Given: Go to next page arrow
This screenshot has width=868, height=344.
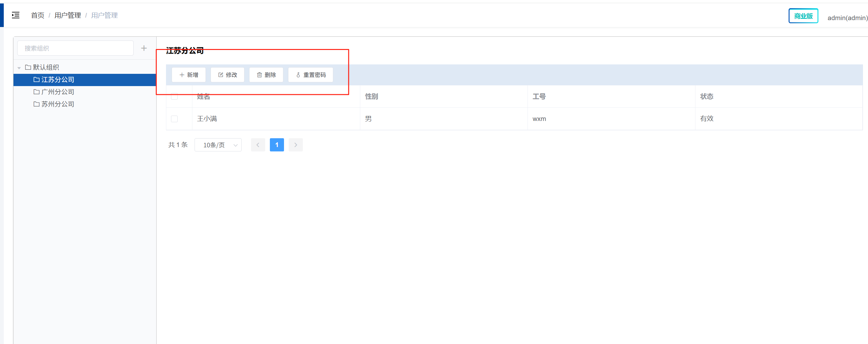Looking at the screenshot, I should (x=296, y=145).
